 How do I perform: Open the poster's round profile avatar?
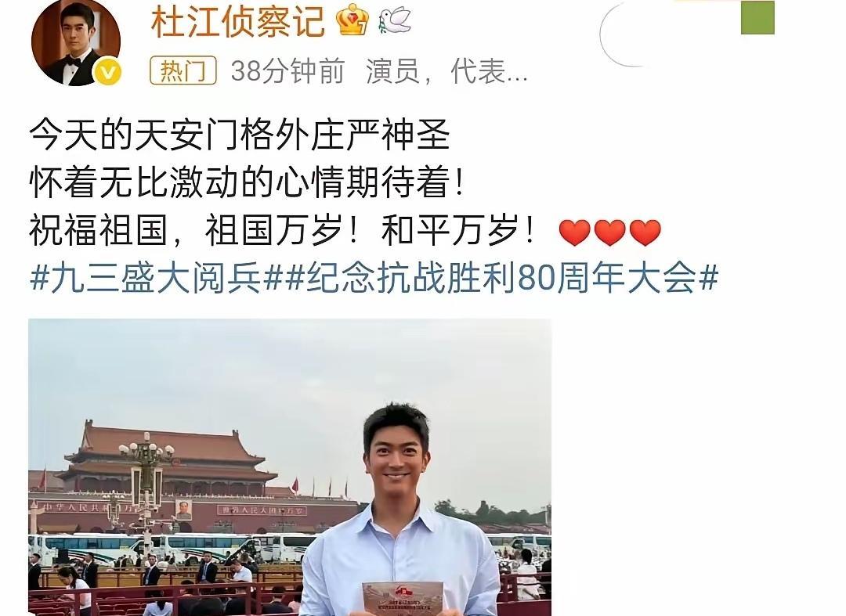[x=75, y=42]
